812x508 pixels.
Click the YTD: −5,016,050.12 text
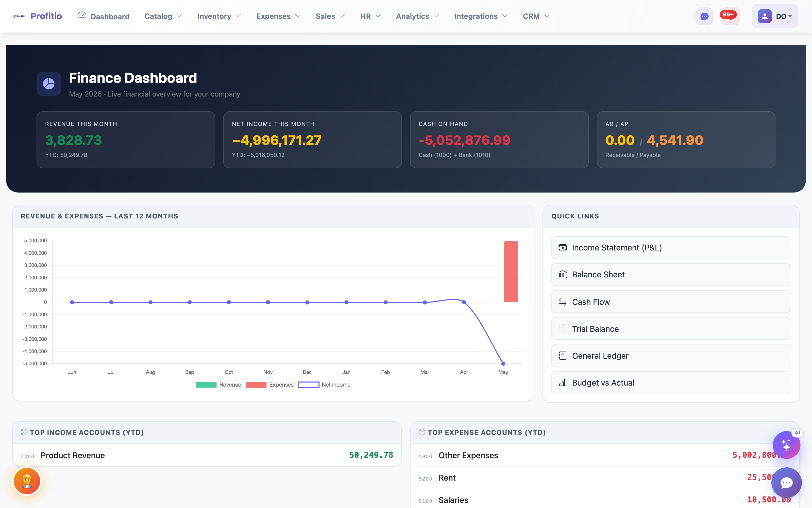pos(258,155)
